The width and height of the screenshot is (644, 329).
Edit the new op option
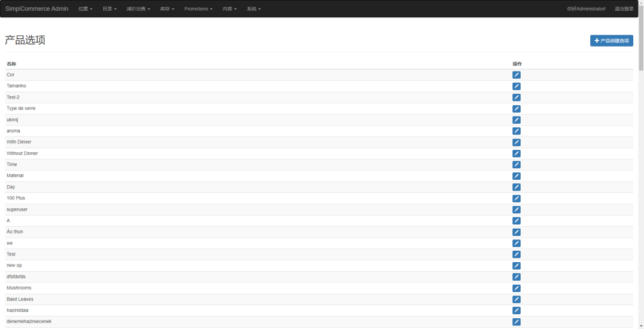[x=516, y=266]
